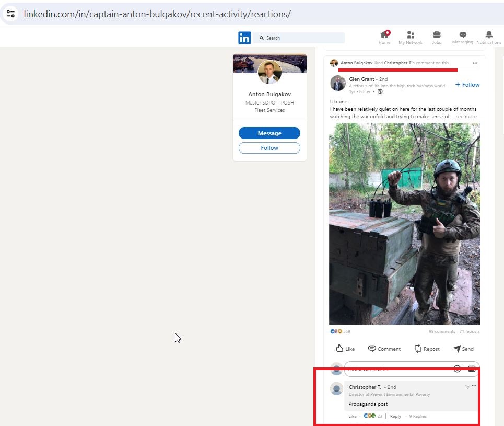504x426 pixels.
Task: Like the Propaganda post comment
Action: (353, 416)
